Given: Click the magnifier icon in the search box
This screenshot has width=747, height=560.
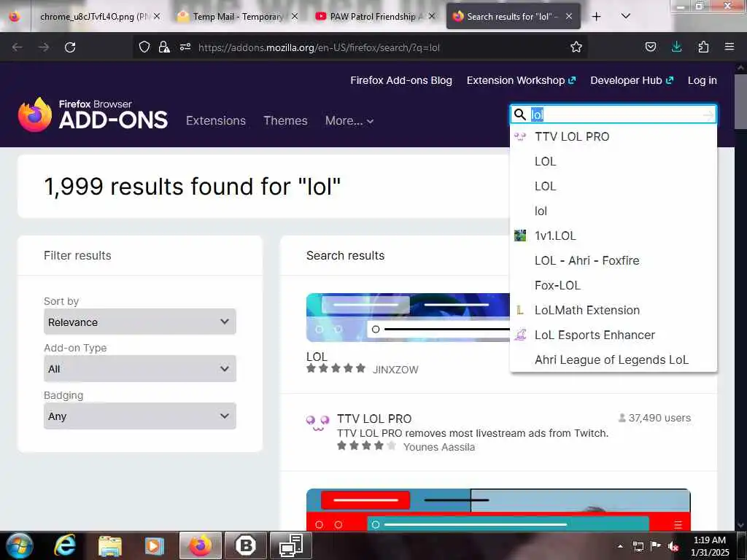Looking at the screenshot, I should (520, 114).
